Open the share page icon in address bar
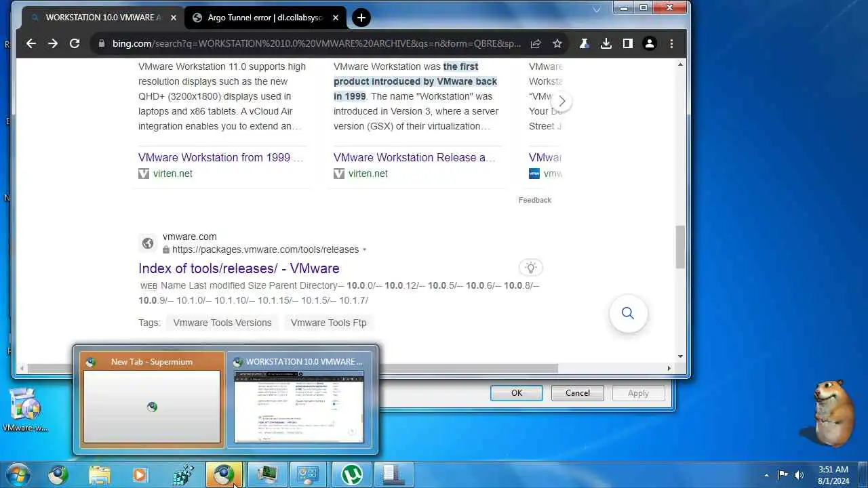This screenshot has height=488, width=868. click(x=536, y=43)
